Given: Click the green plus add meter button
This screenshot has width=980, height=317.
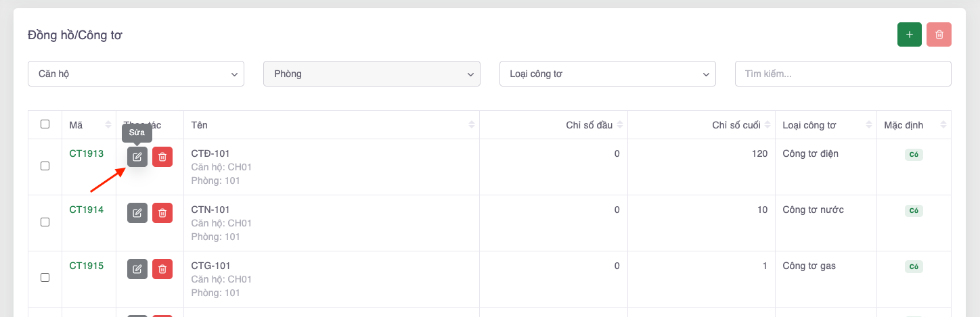Looking at the screenshot, I should [909, 34].
